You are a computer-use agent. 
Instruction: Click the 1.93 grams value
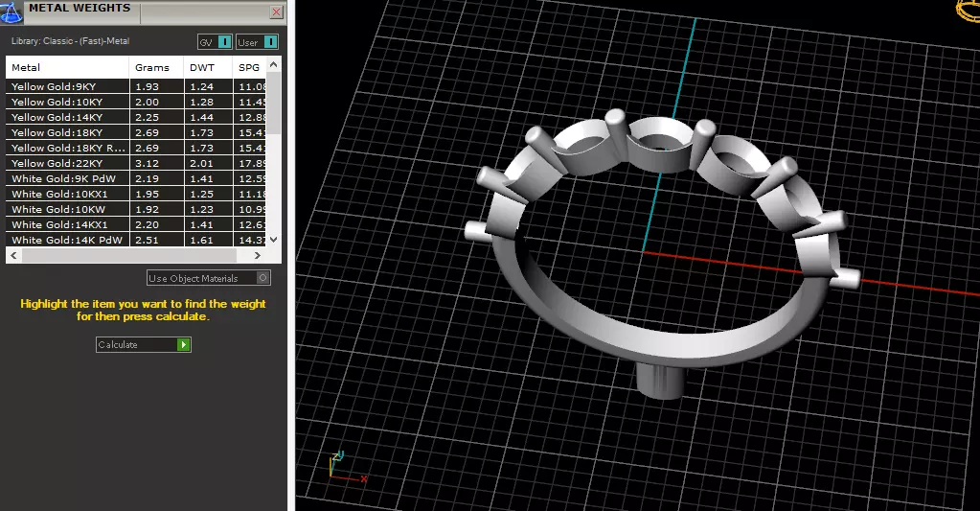[x=148, y=87]
